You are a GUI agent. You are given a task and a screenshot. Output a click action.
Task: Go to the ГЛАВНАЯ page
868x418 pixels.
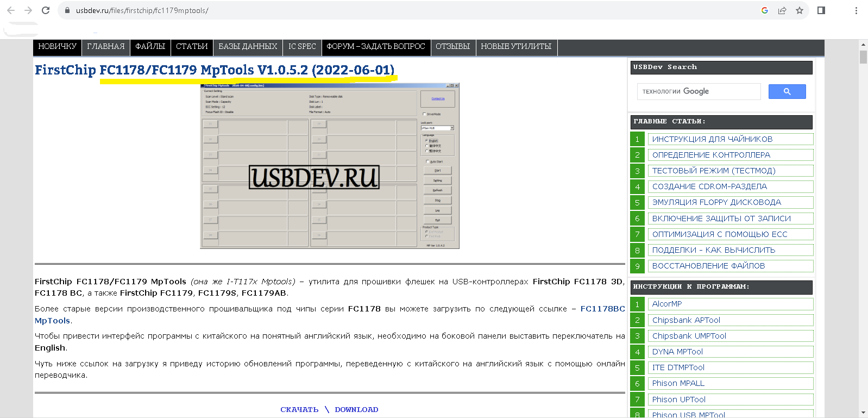tap(106, 47)
